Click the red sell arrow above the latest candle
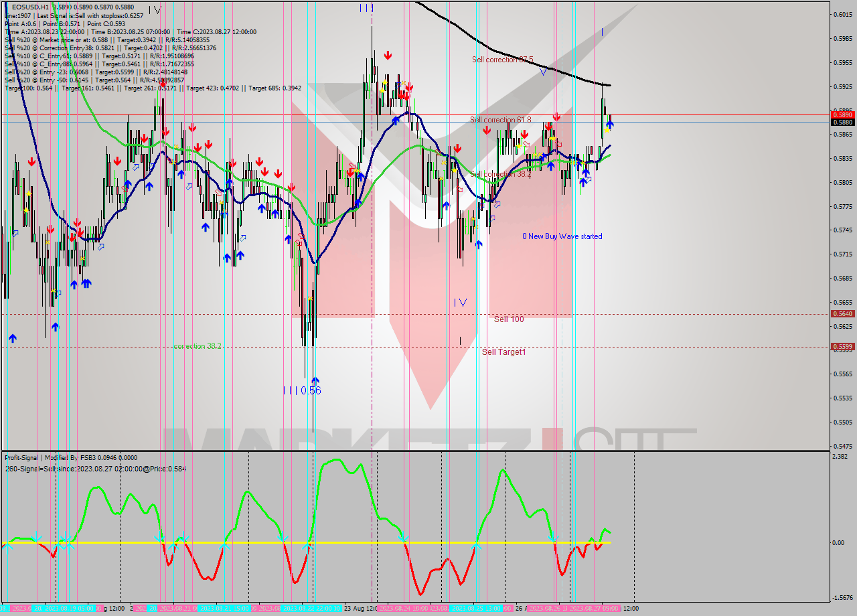 click(x=556, y=116)
